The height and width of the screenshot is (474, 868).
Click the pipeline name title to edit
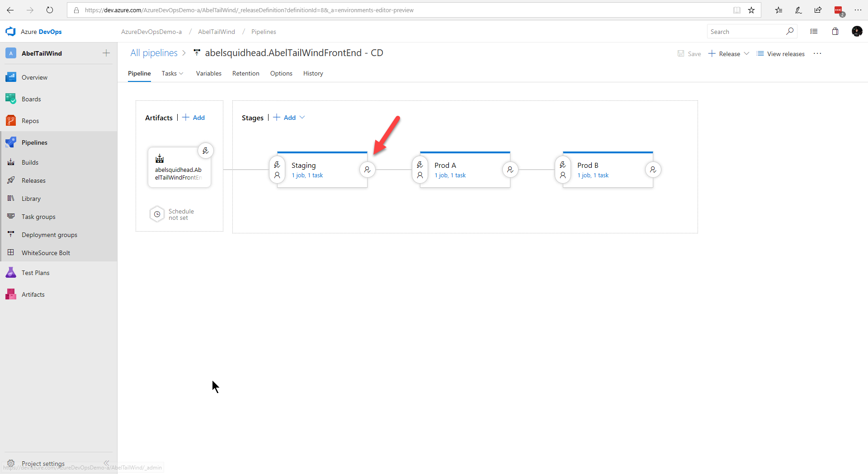pyautogui.click(x=294, y=53)
